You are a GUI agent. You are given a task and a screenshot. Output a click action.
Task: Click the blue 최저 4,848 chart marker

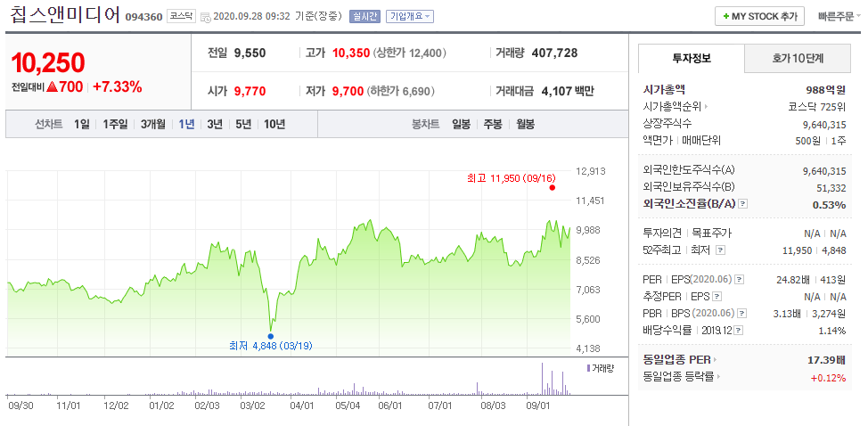(270, 336)
